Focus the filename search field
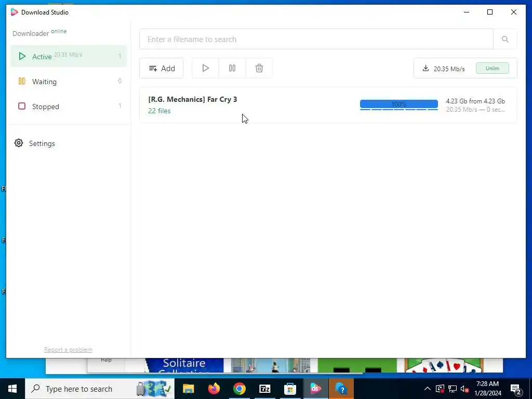Viewport: 532px width, 399px height. click(316, 39)
